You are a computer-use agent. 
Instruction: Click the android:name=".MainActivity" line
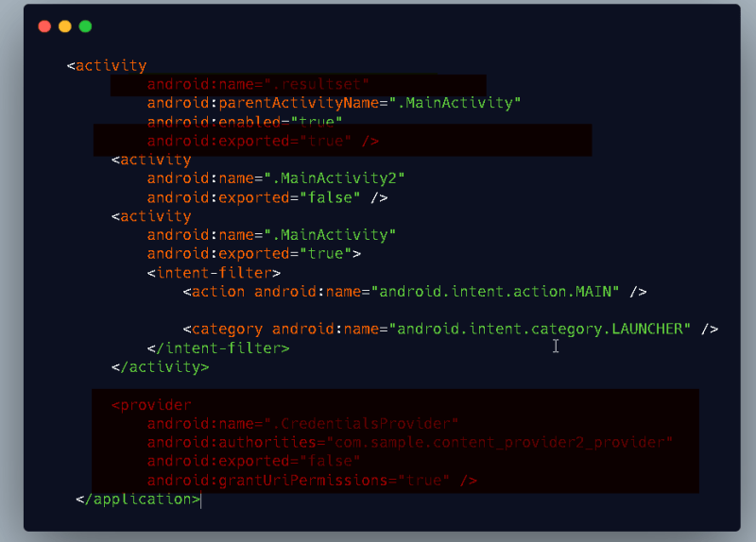[271, 235]
